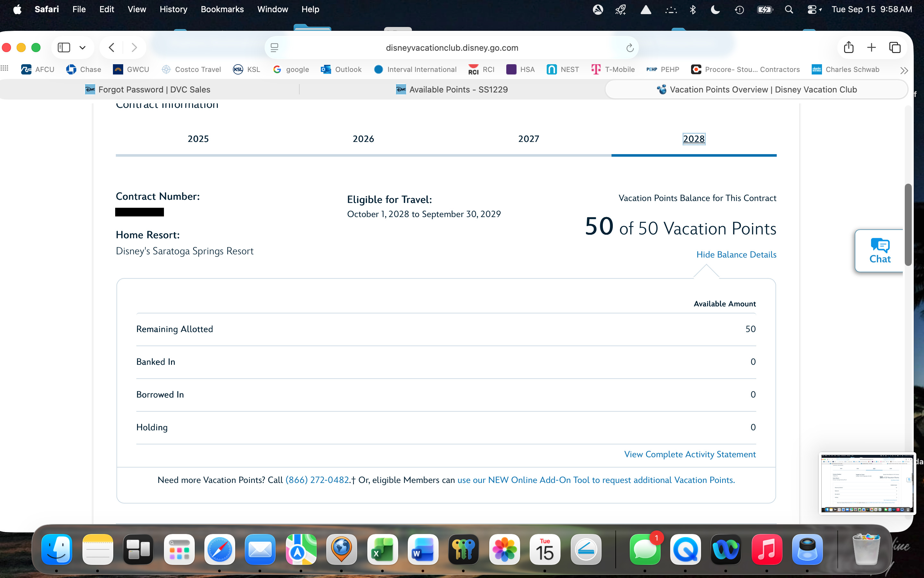The image size is (924, 578).
Task: Click the Remaining Allotted value 50
Action: 750,329
